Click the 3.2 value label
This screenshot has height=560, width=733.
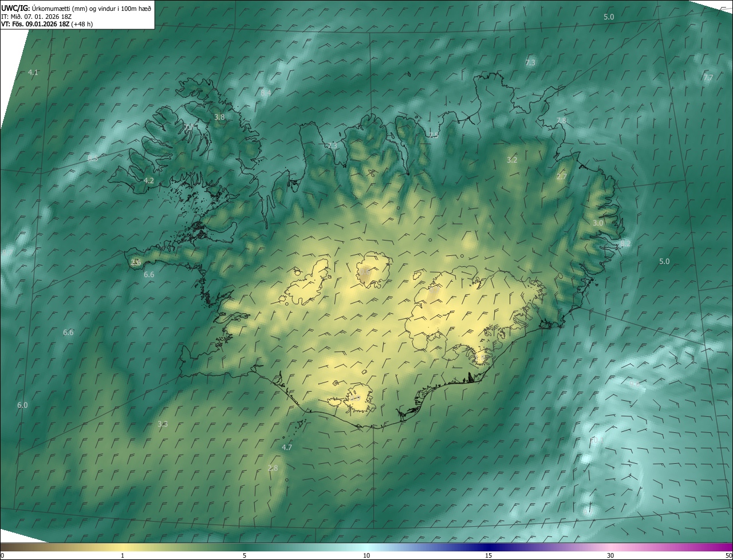[512, 160]
